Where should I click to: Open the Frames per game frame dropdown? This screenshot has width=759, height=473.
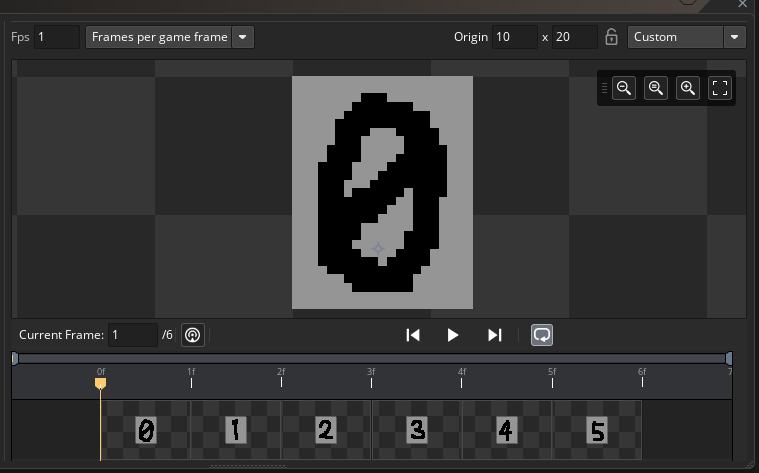pos(170,37)
